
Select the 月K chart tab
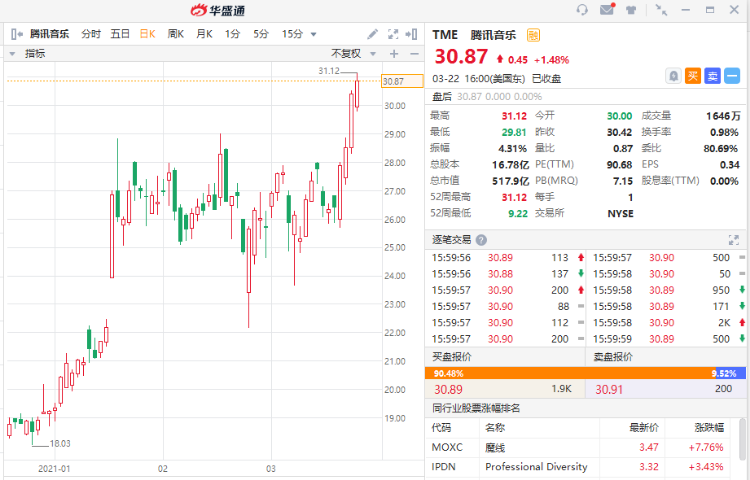[x=204, y=34]
